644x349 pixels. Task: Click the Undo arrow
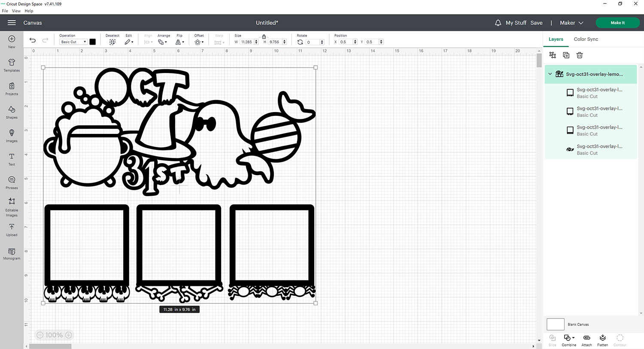pyautogui.click(x=33, y=40)
